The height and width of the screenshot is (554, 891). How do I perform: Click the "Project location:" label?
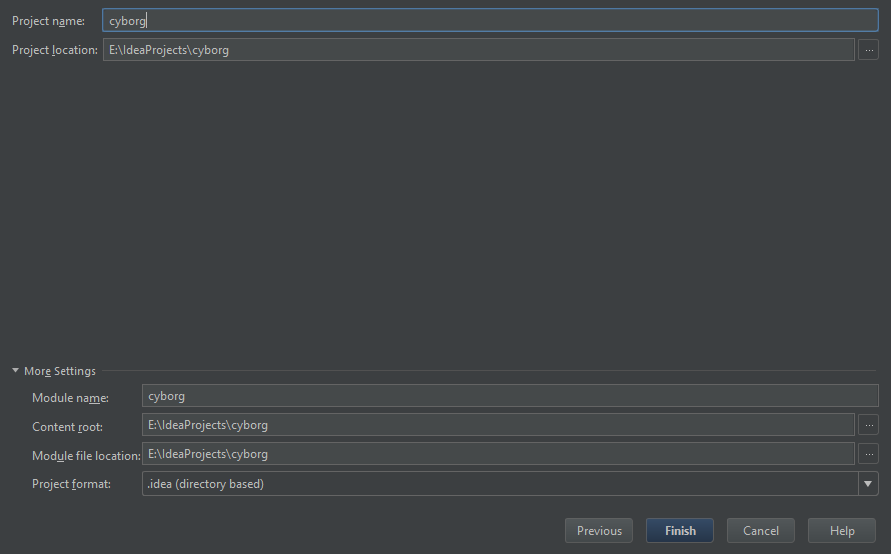(x=55, y=50)
